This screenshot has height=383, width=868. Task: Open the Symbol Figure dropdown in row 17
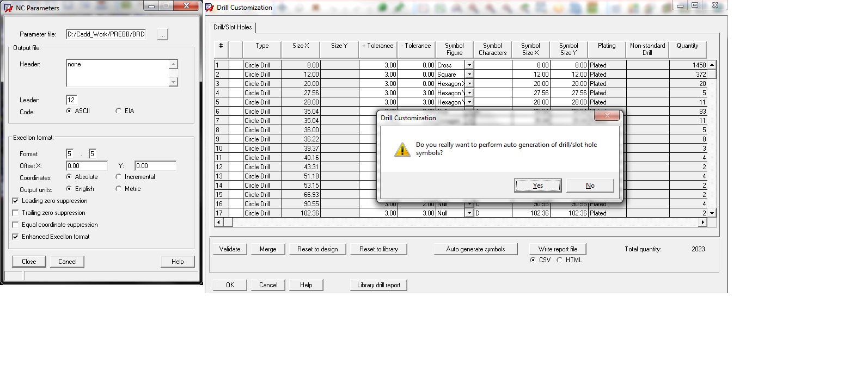click(469, 213)
